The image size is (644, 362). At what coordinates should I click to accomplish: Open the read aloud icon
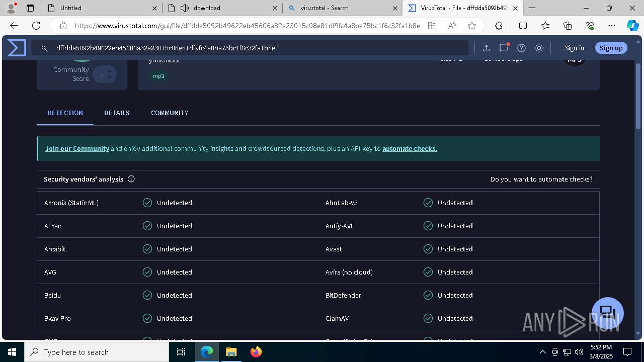pyautogui.click(x=452, y=26)
